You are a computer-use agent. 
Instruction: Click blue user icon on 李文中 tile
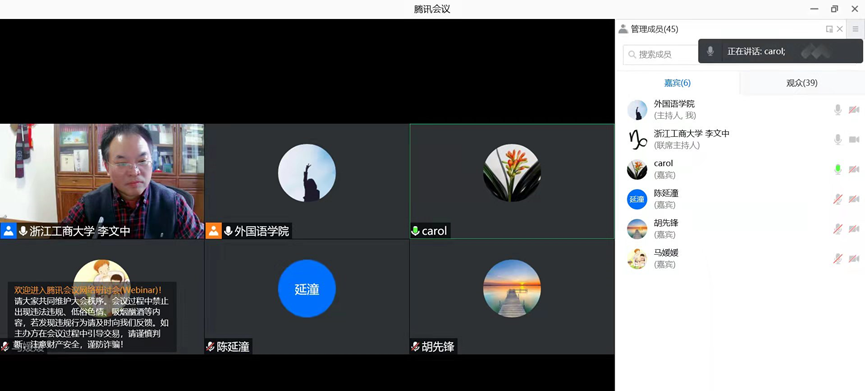[8, 231]
